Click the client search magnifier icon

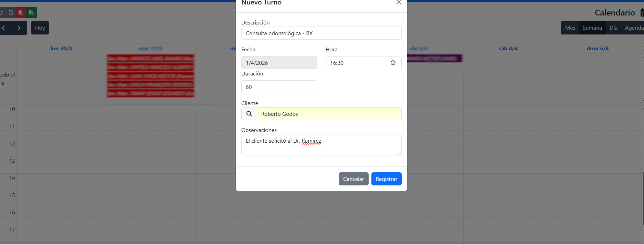249,114
